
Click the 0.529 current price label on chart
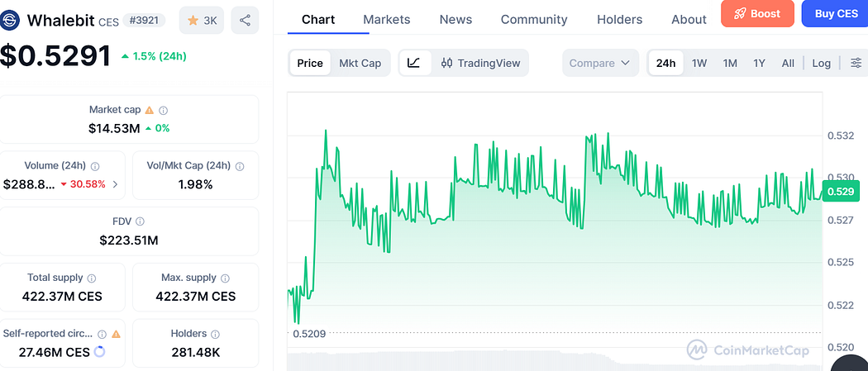841,192
